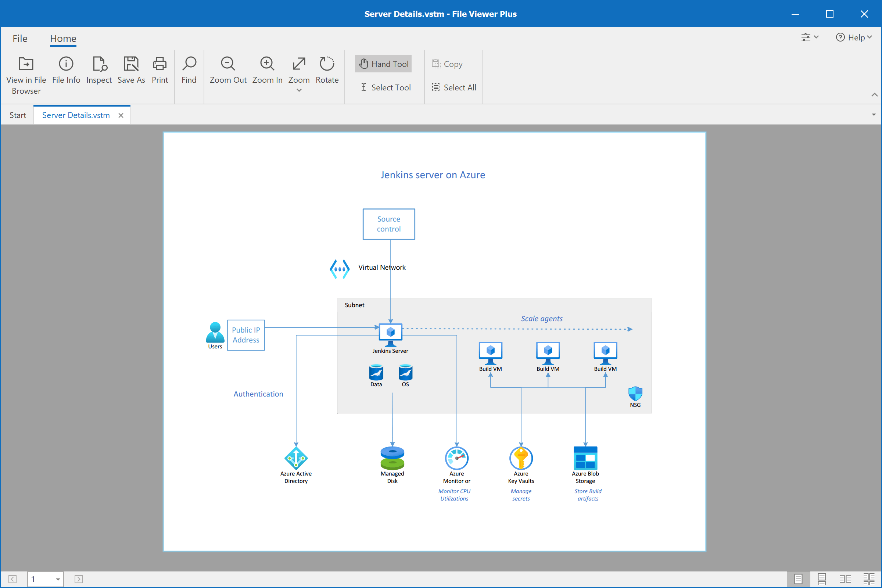Switch to the Select Tool
The image size is (882, 588).
coord(385,87)
